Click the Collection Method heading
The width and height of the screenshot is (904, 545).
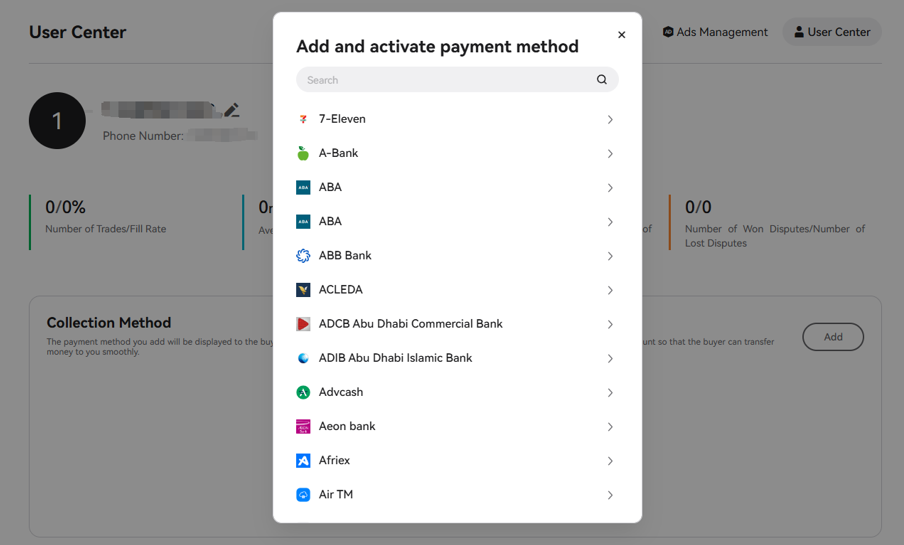(x=109, y=322)
